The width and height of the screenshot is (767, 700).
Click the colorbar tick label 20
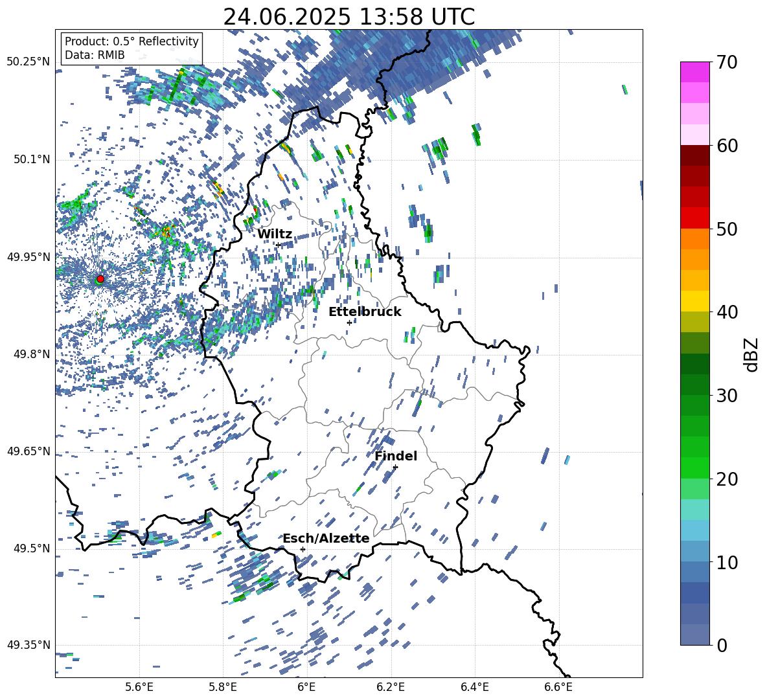point(727,479)
